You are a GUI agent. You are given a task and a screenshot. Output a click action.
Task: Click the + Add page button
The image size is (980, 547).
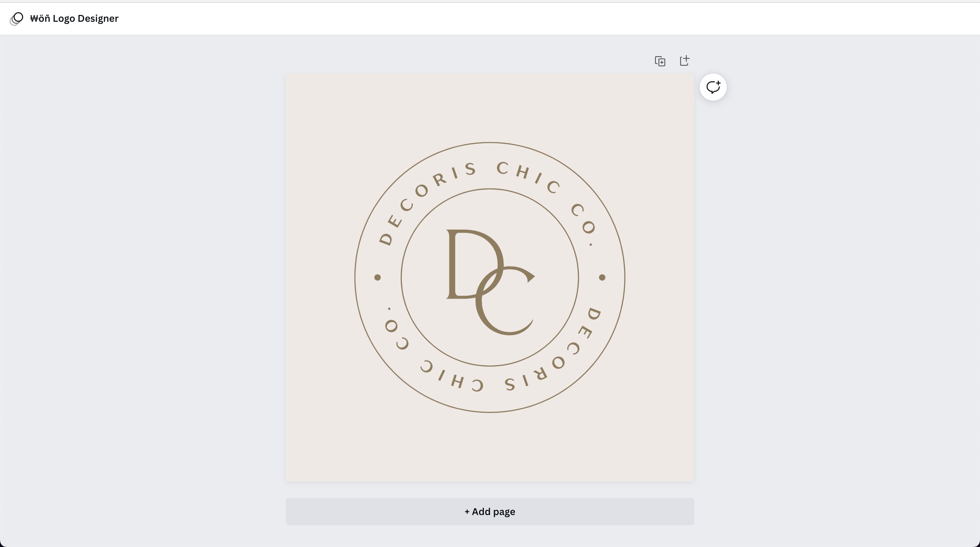[x=490, y=512]
